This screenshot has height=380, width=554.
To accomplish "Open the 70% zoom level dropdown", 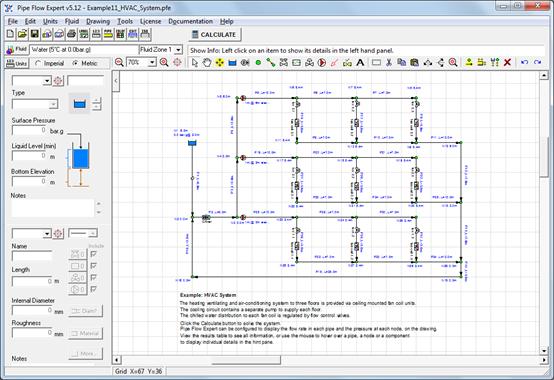I will [152, 63].
